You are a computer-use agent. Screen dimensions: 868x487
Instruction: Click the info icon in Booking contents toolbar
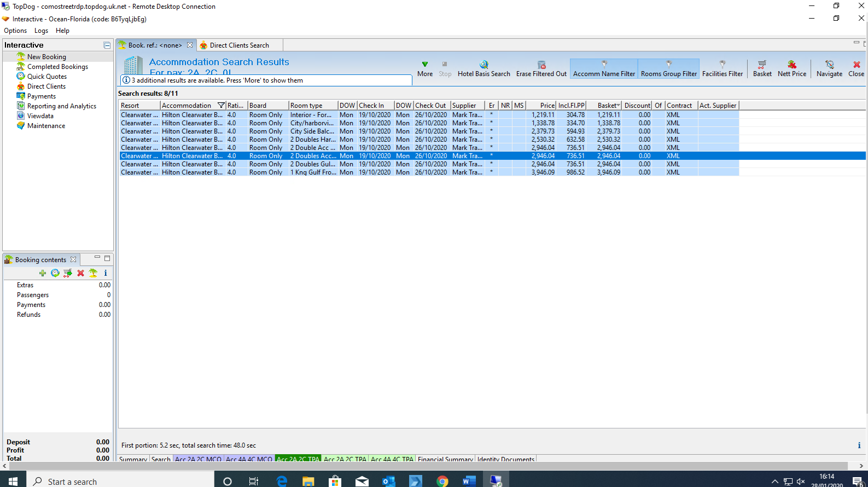coord(106,273)
